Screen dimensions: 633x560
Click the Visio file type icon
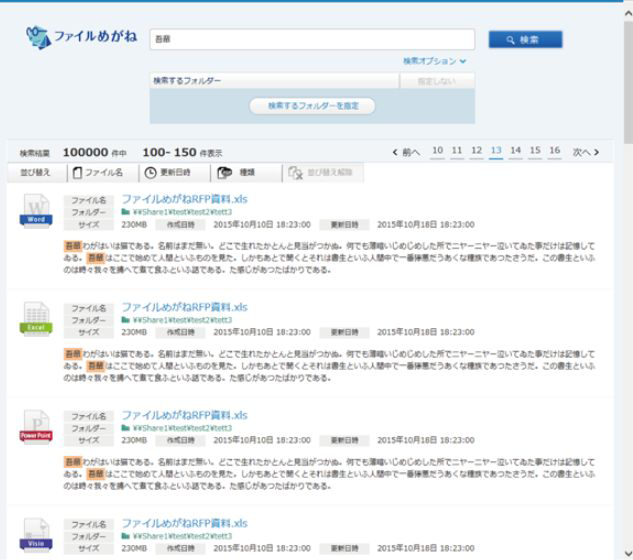coord(36,535)
